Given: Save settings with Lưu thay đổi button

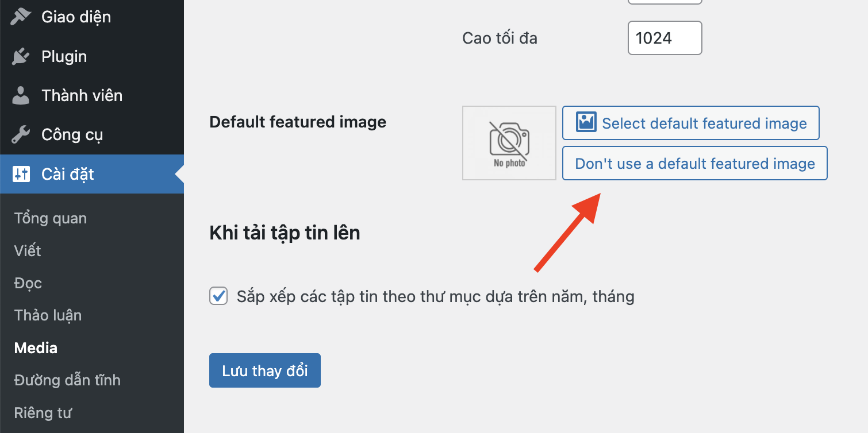Looking at the screenshot, I should tap(264, 370).
